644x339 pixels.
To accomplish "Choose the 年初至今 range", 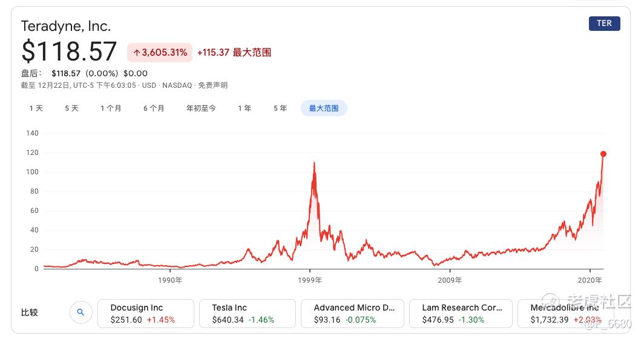I will [201, 108].
